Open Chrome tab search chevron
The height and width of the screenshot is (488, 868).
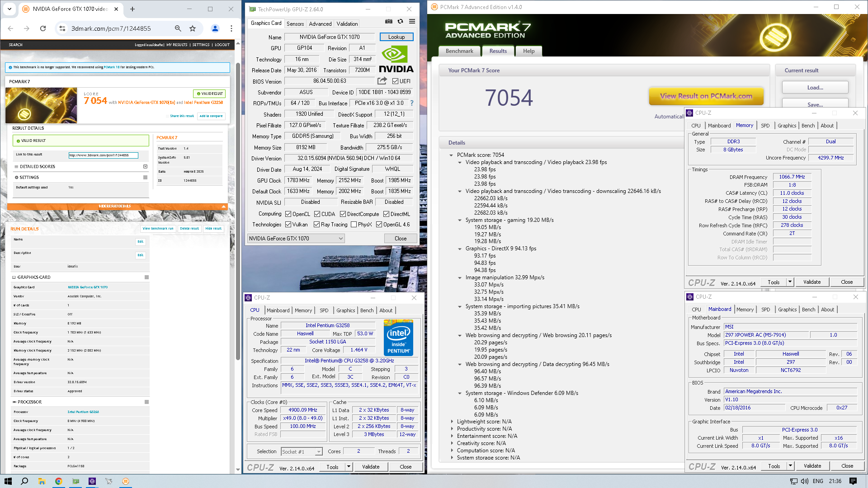(9, 9)
